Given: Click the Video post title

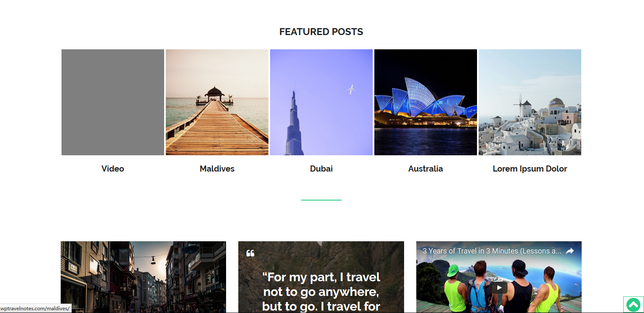Looking at the screenshot, I should tap(113, 169).
